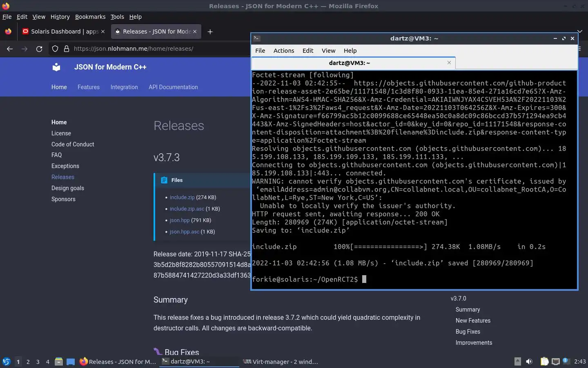
Task: Close the Solaris Dashboard tab
Action: point(103,31)
